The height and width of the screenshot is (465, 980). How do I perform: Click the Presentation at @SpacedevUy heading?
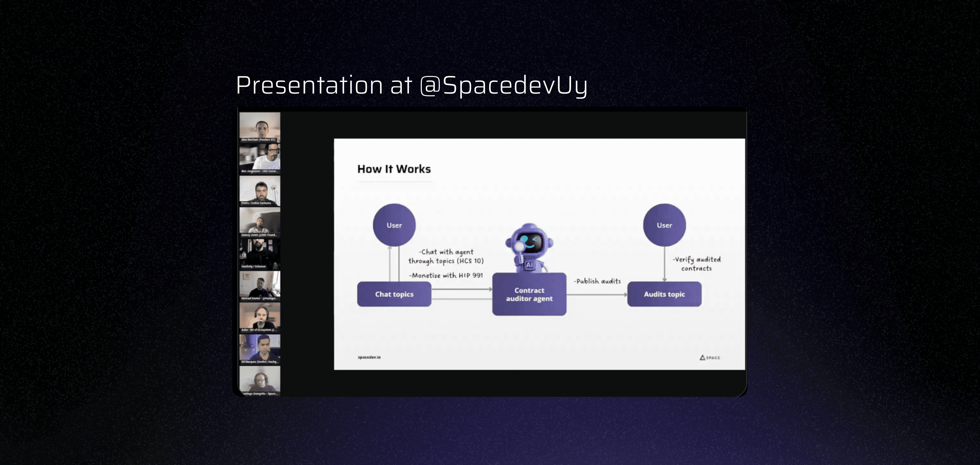coord(412,85)
